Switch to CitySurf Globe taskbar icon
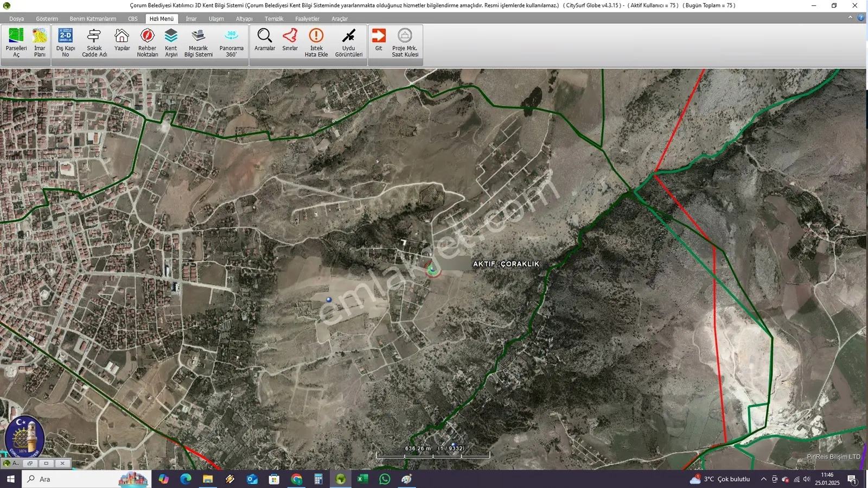This screenshot has width=868, height=488. [x=341, y=479]
